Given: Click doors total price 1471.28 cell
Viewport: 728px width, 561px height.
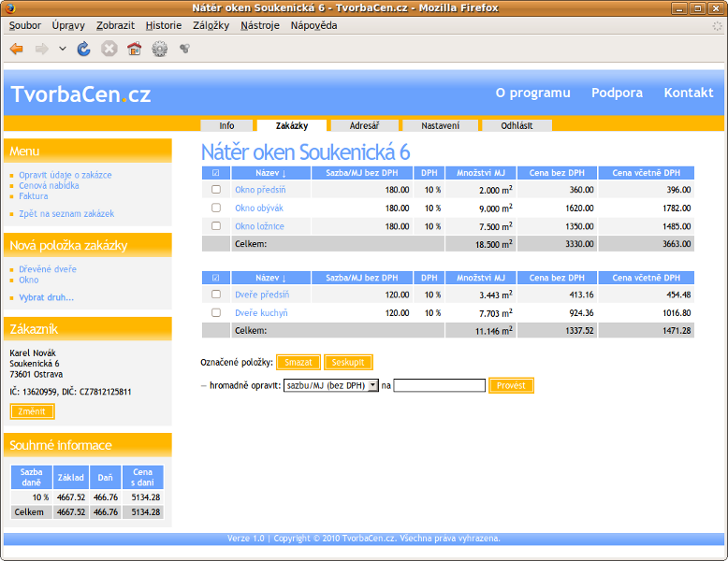Looking at the screenshot, I should [x=646, y=331].
